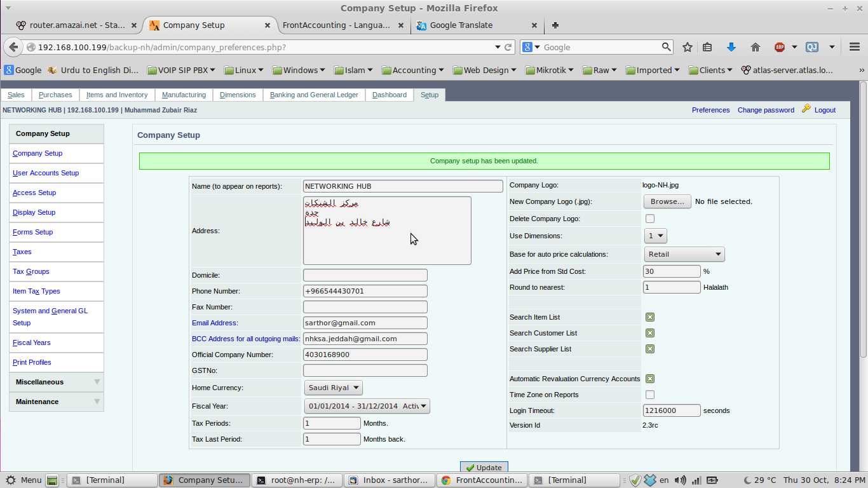Open the Fiscal Years link
The width and height of the screenshot is (868, 488).
[32, 342]
